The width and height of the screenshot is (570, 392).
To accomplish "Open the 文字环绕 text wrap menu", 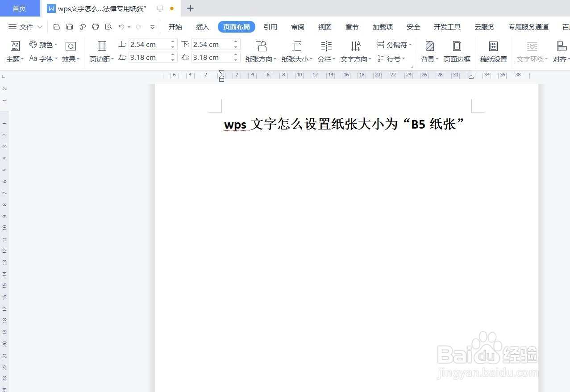I will point(532,52).
